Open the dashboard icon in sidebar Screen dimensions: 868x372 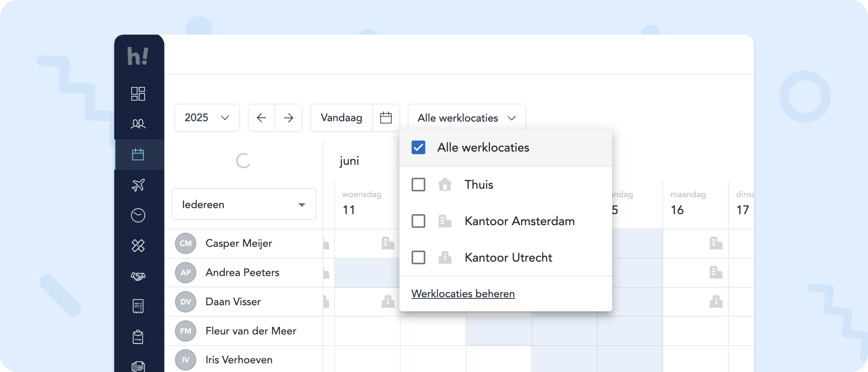tap(138, 93)
